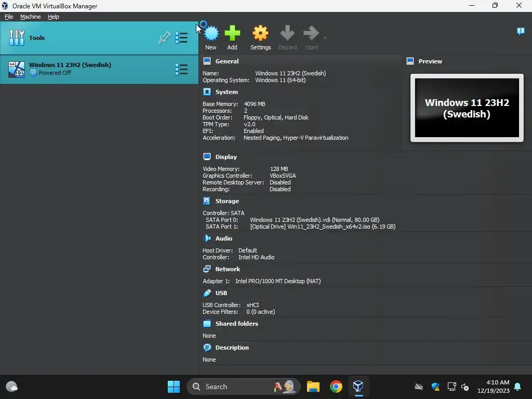Click the Video Memory value 128 MB

coord(279,169)
